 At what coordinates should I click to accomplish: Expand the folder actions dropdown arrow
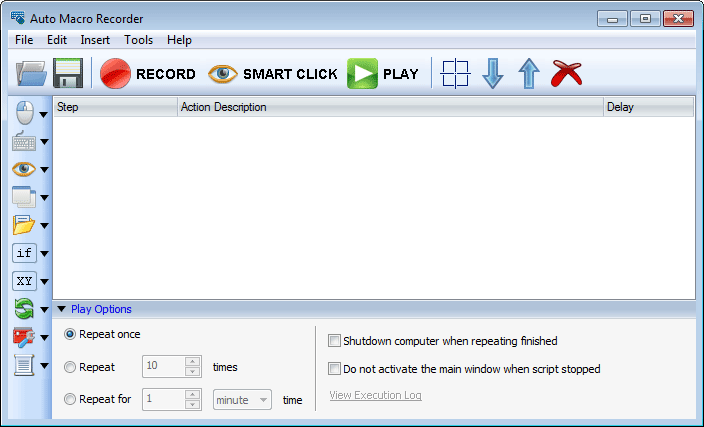44,225
